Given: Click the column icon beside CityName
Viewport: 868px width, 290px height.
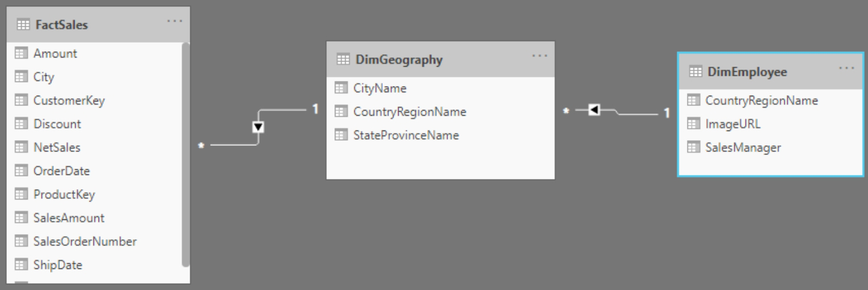Looking at the screenshot, I should pos(341,88).
